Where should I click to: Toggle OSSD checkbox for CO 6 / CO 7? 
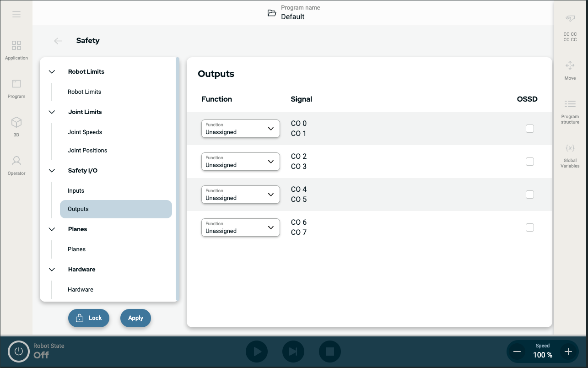[529, 227]
